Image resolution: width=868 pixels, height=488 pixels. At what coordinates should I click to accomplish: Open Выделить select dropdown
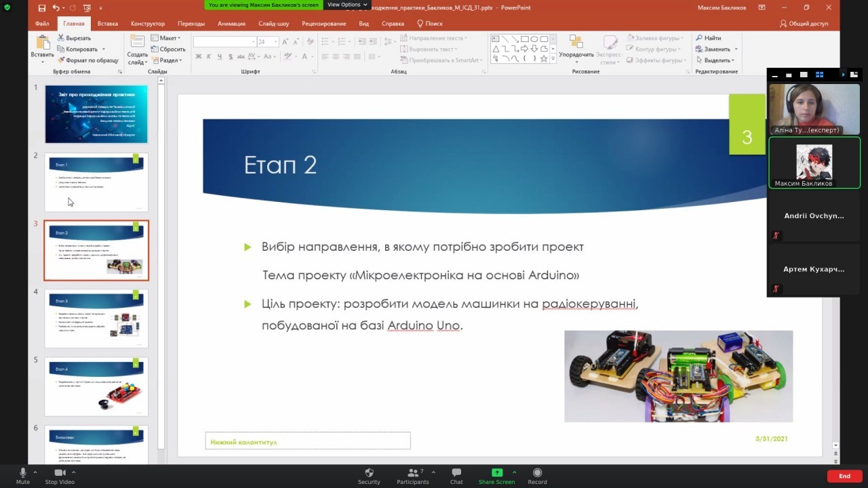[716, 60]
